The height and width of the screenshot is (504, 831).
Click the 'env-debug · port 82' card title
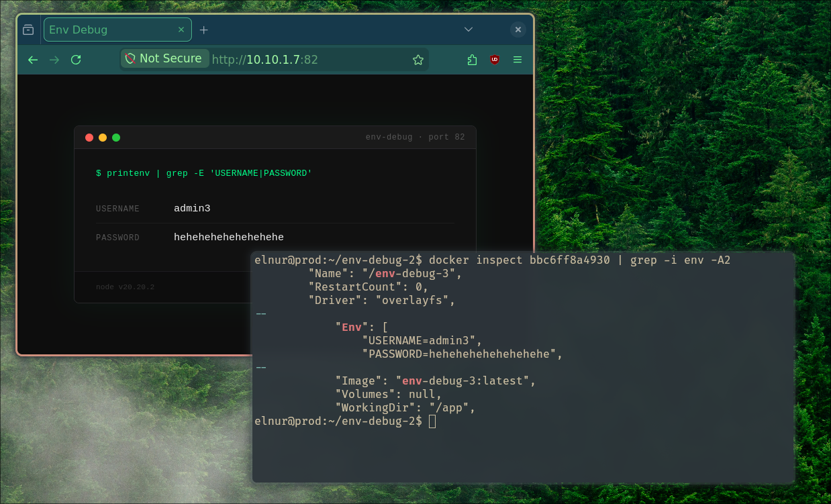click(x=415, y=137)
